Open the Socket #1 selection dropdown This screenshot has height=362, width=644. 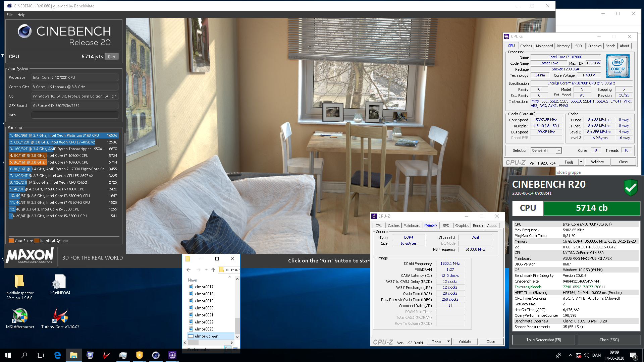pyautogui.click(x=546, y=151)
